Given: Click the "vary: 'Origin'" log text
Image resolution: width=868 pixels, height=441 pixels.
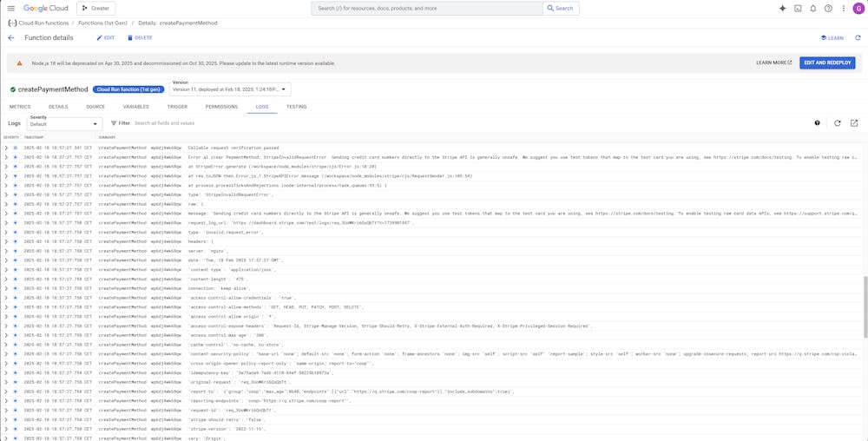Looking at the screenshot, I should (x=206, y=438).
